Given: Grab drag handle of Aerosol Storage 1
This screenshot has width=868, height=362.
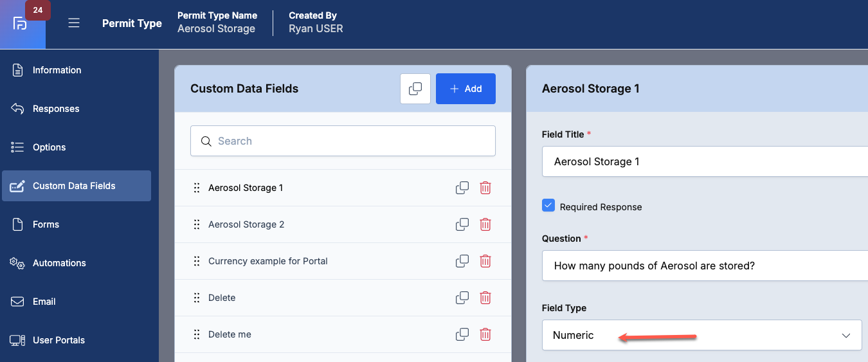Looking at the screenshot, I should tap(197, 188).
